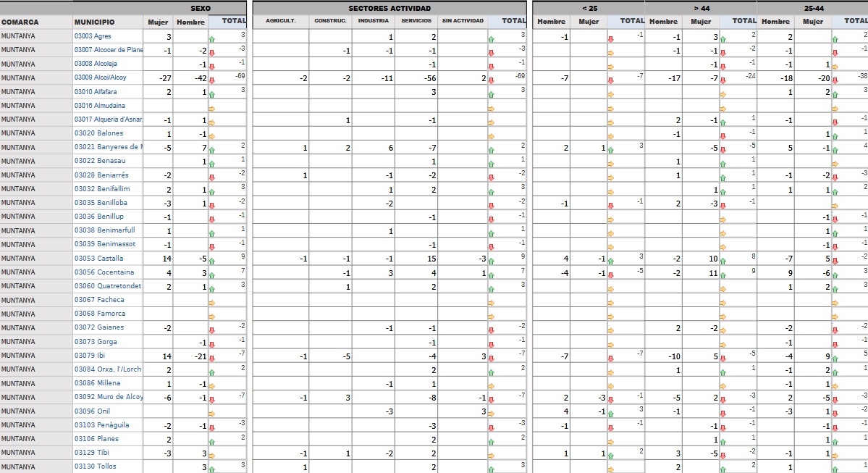Click the MUNICIPIO column header
Image resolution: width=868 pixels, height=473 pixels.
(95, 22)
